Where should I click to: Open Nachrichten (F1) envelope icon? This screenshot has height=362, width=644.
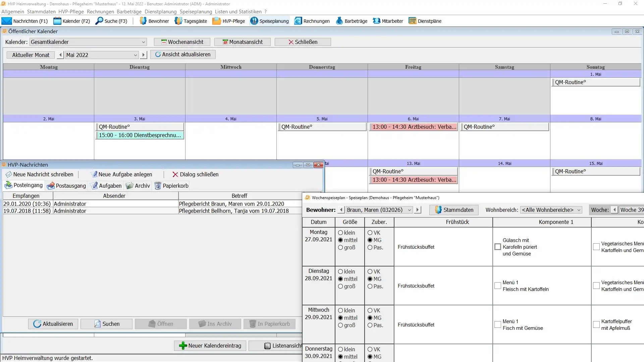tap(6, 21)
